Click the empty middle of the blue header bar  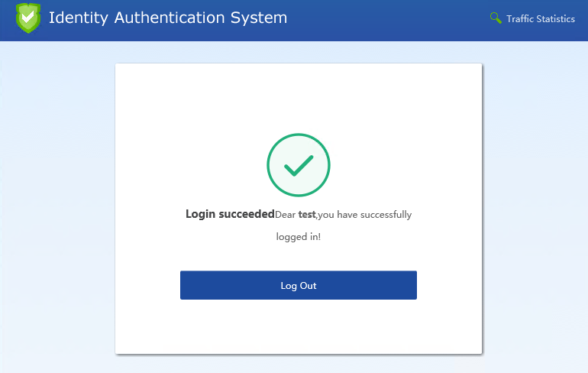pos(389,19)
